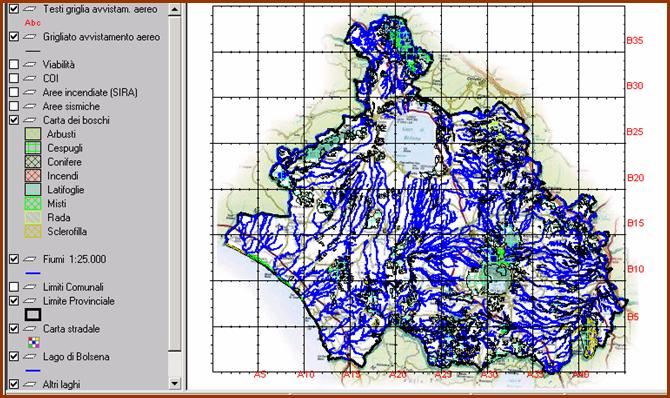
Task: Click the Carta stradale raster palette icon
Action: pos(33,342)
